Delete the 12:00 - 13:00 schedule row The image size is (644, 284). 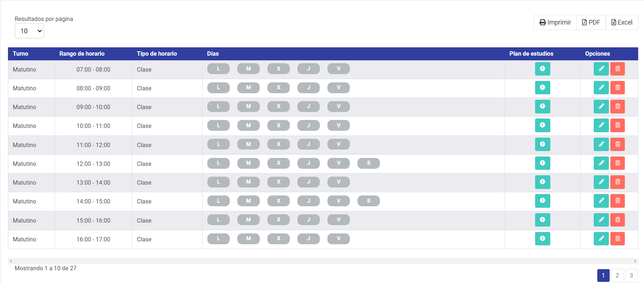[618, 163]
